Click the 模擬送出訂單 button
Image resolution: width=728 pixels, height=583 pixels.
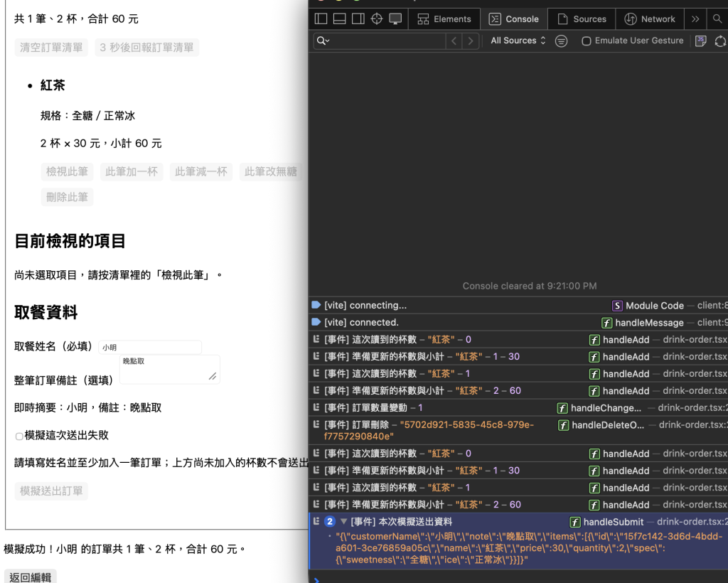(x=51, y=491)
